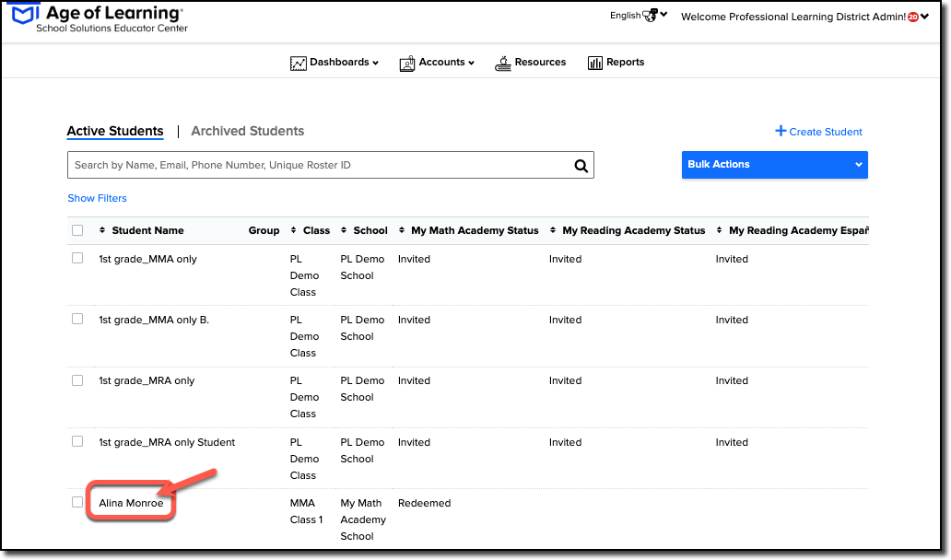The width and height of the screenshot is (951, 560).
Task: Toggle the select-all checkbox in table header
Action: point(77,230)
